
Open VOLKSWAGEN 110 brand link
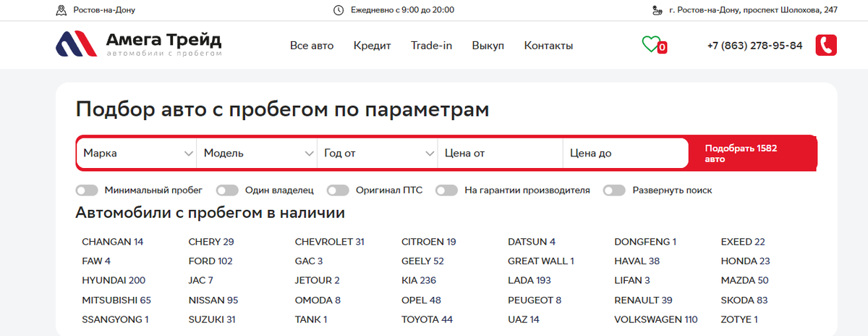click(x=656, y=320)
